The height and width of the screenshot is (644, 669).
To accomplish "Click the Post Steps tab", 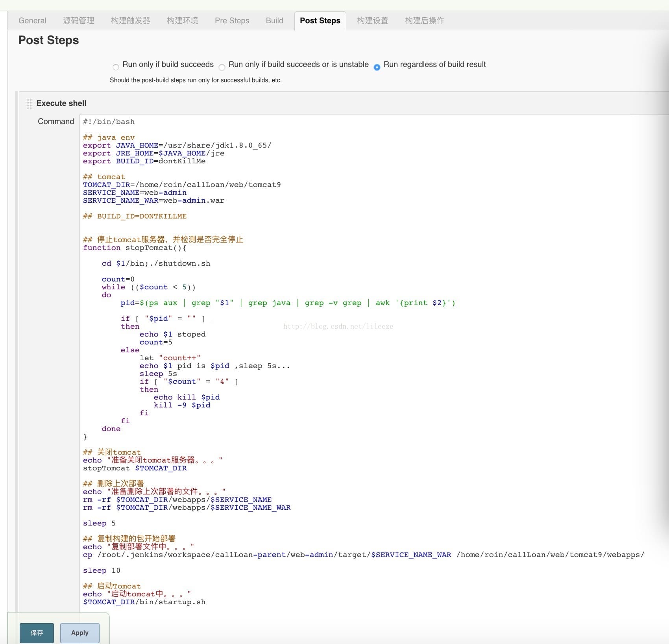I will [x=320, y=20].
